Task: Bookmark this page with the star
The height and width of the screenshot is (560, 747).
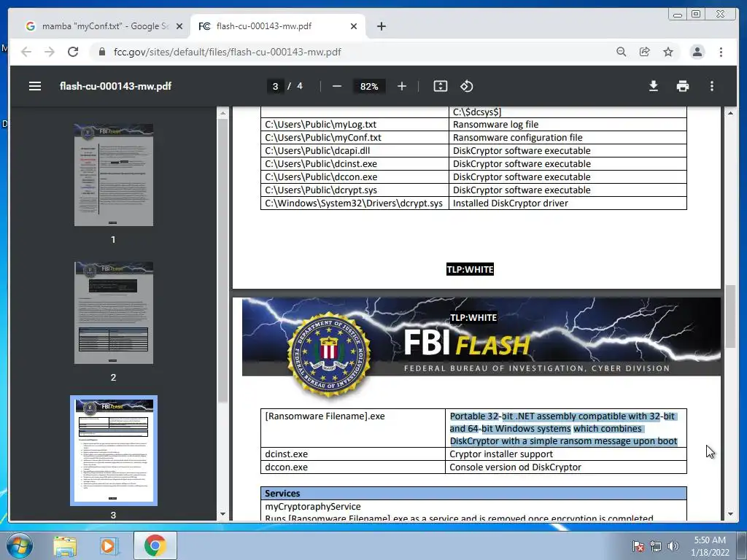Action: click(668, 52)
